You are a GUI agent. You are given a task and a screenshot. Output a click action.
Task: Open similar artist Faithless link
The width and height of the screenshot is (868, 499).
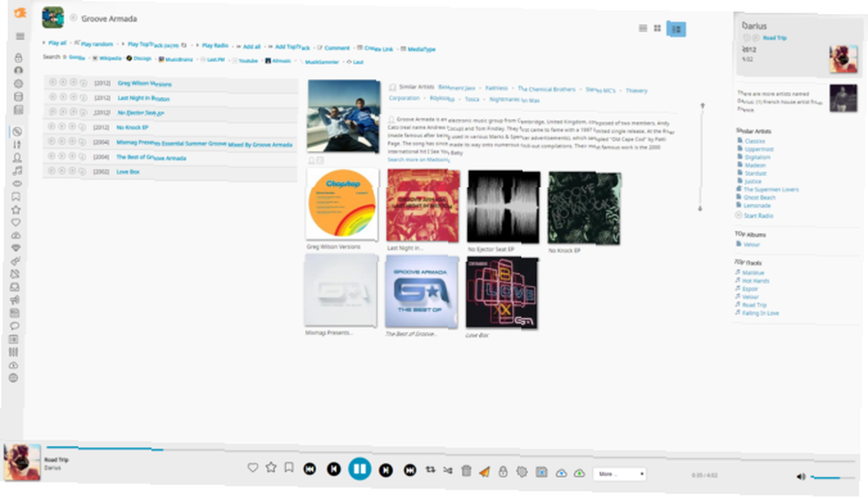(496, 88)
